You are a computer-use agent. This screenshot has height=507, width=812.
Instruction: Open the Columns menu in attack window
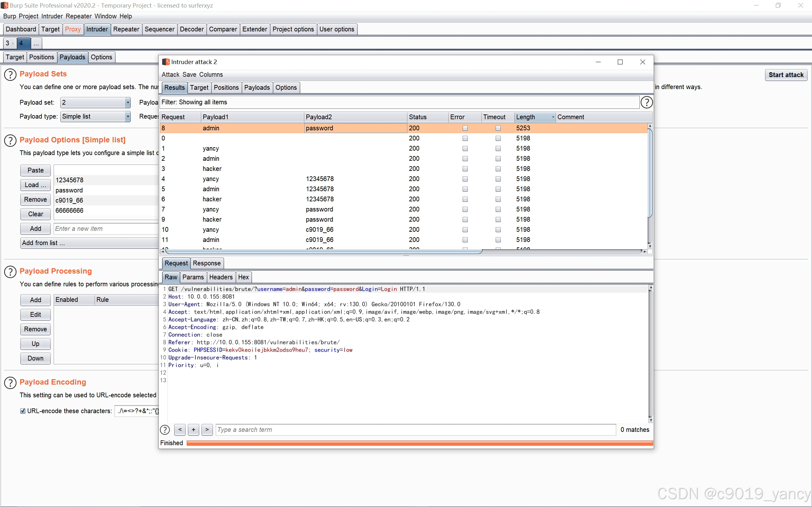tap(211, 75)
